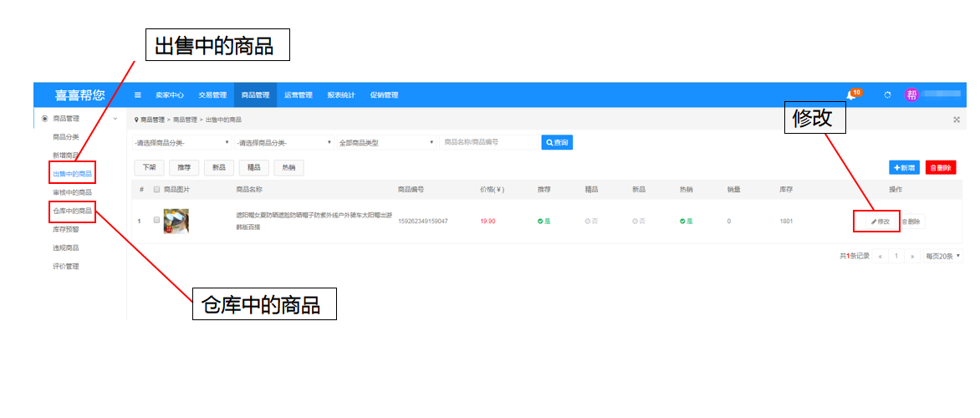Click the blue 新增 add button

(x=904, y=168)
